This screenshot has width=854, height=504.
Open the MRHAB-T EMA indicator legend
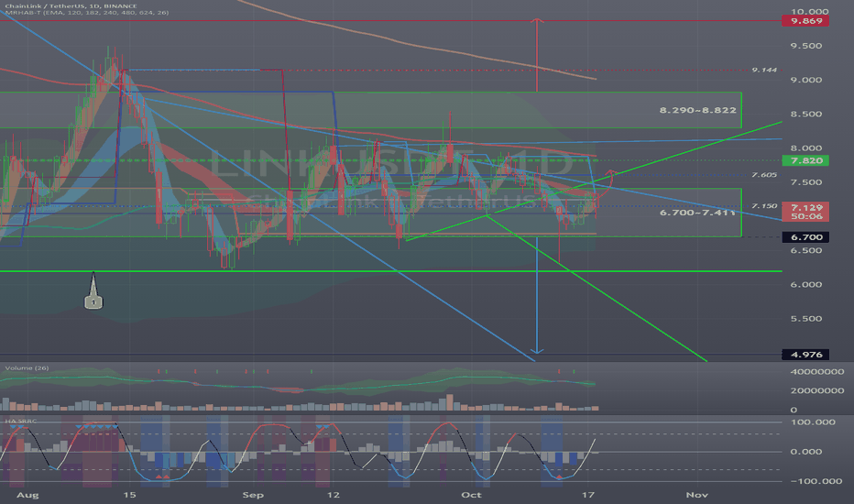(x=87, y=13)
